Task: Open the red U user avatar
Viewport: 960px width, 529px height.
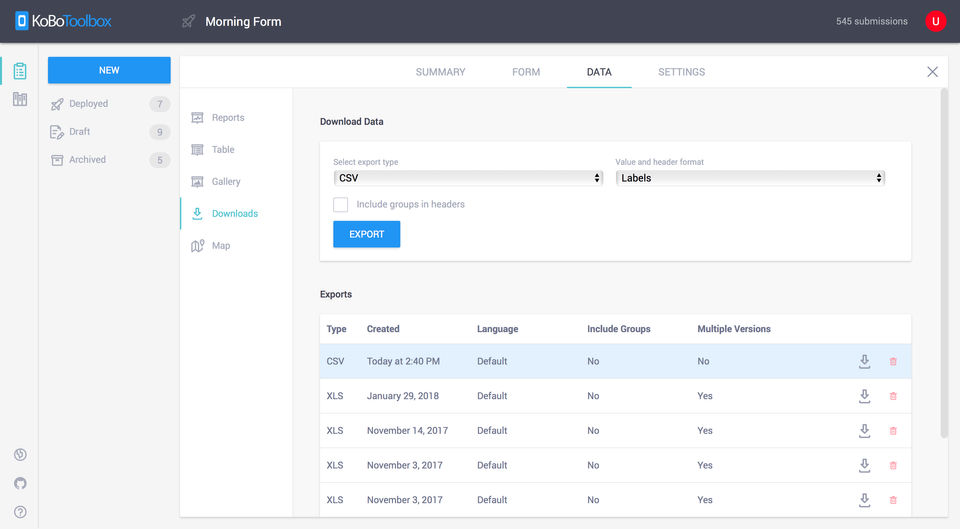Action: pos(936,21)
